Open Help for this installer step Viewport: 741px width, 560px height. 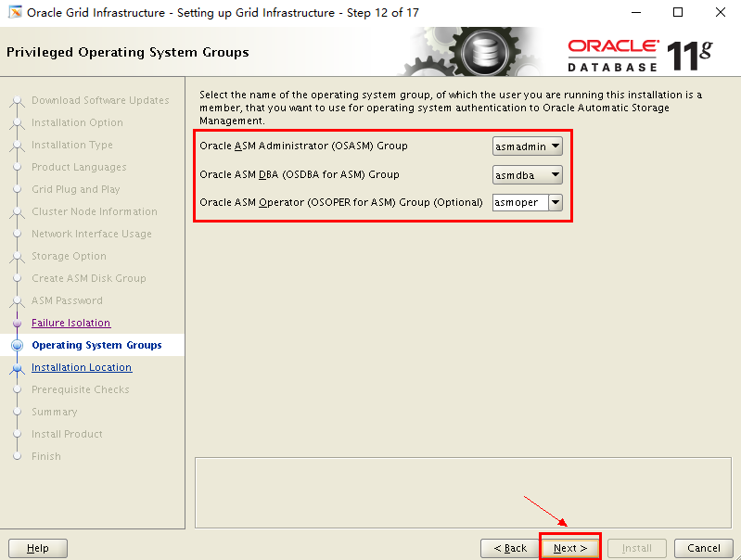coord(38,548)
